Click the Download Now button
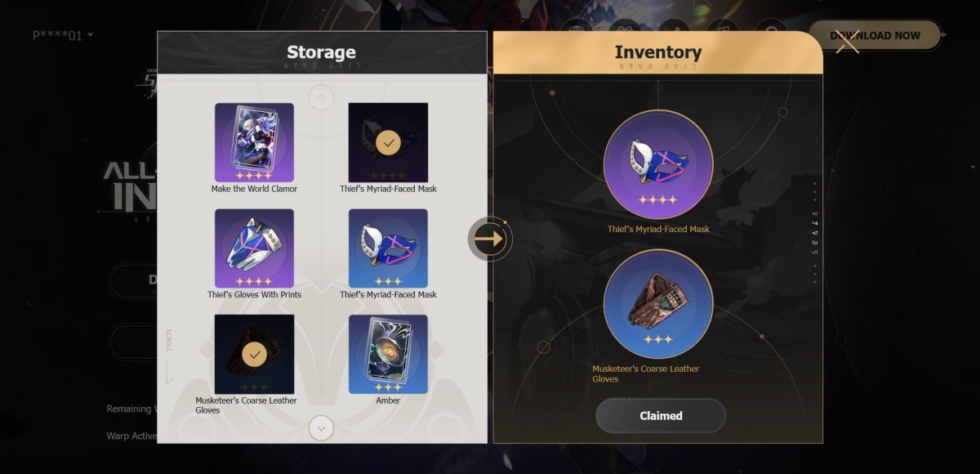 (875, 35)
